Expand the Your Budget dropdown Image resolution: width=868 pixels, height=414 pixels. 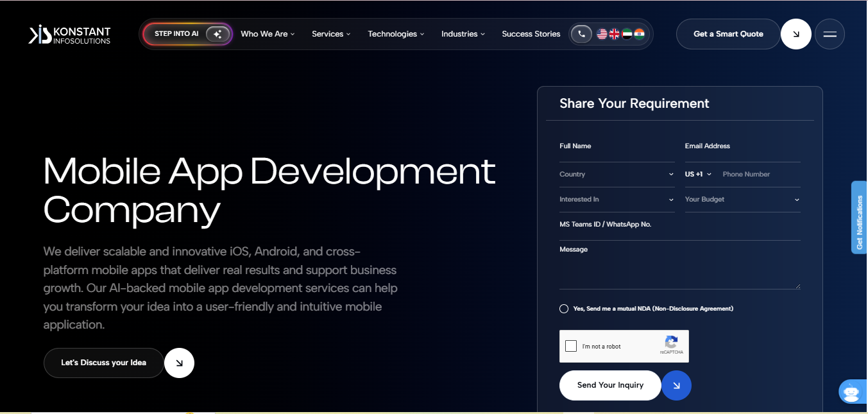pos(742,200)
